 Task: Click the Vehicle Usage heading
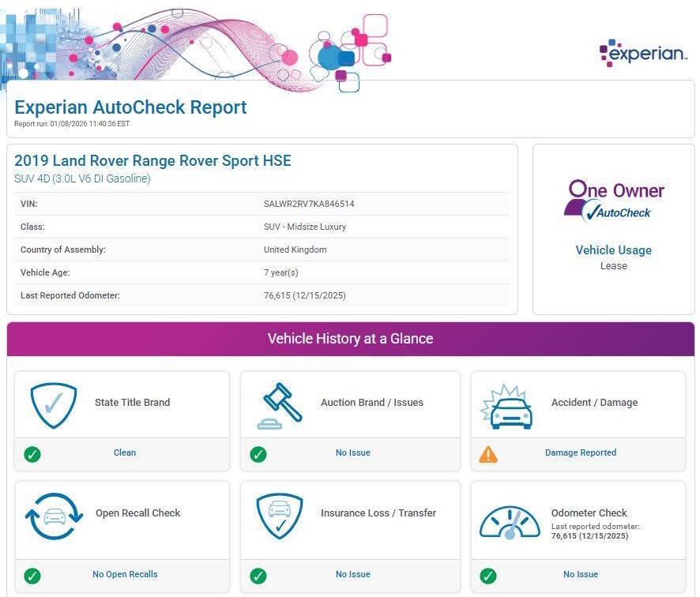pyautogui.click(x=613, y=250)
